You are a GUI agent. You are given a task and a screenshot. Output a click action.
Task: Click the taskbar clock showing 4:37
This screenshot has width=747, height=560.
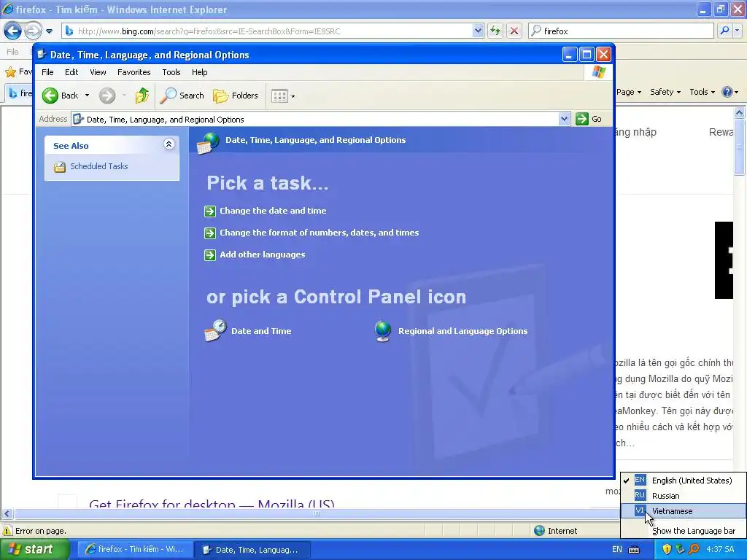(720, 550)
